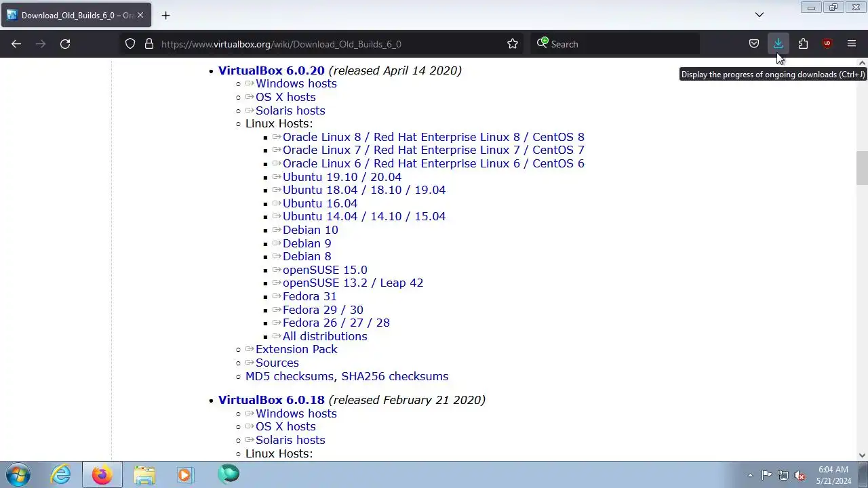Reload the current page
The image size is (868, 488).
65,44
